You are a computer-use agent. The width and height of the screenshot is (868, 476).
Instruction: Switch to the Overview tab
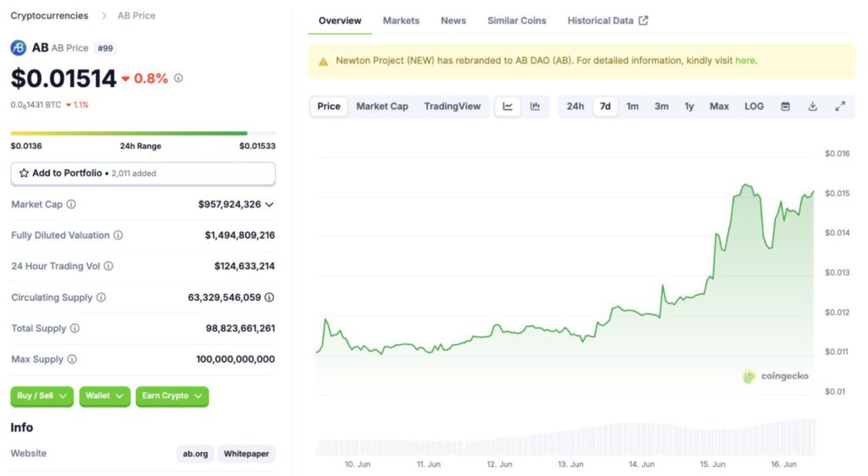340,20
